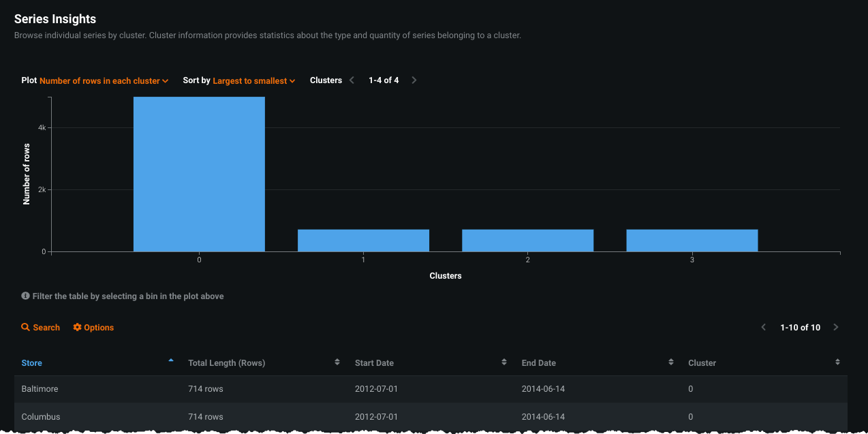Filter table by cluster 1 bar
The width and height of the screenshot is (868, 434).
[363, 241]
